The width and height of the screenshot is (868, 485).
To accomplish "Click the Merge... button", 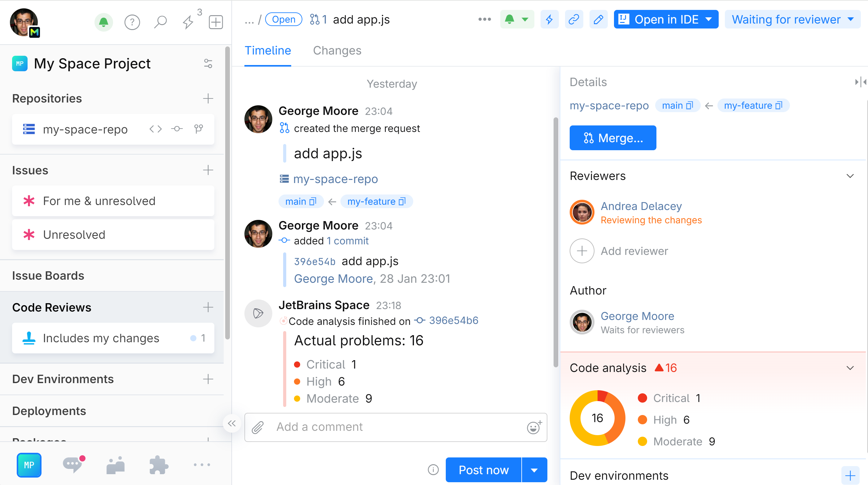I will point(613,138).
